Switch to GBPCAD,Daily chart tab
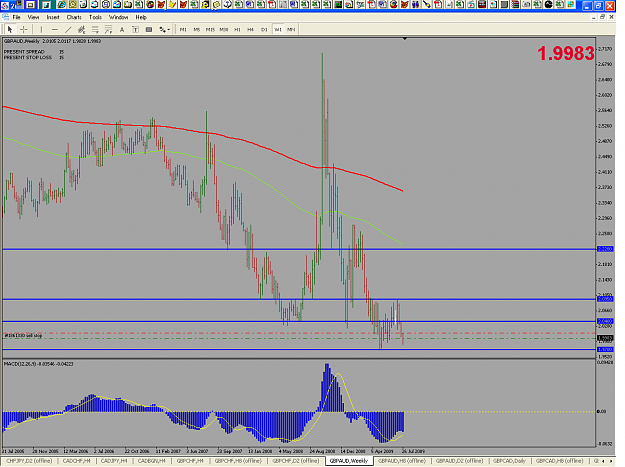This screenshot has height=467, width=625. 510,461
